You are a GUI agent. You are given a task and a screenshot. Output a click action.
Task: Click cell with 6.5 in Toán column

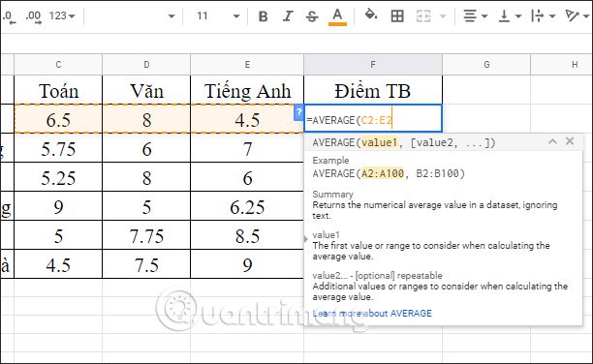point(58,119)
